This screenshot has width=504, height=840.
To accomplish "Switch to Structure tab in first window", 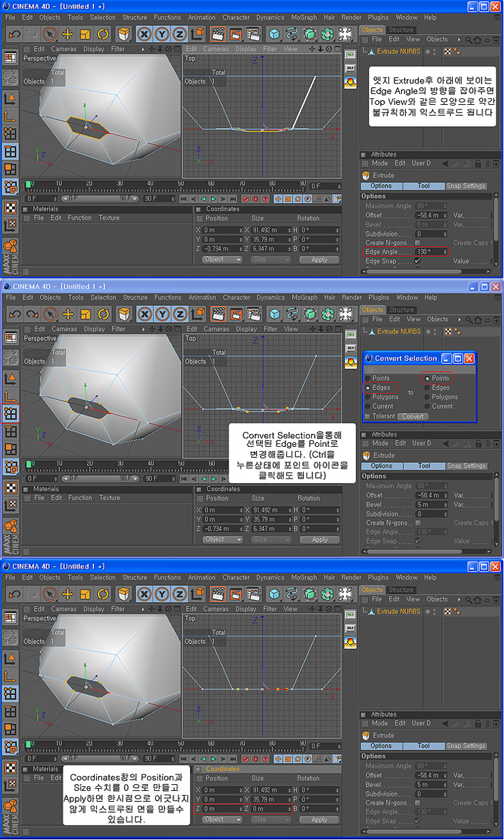I will click(400, 30).
